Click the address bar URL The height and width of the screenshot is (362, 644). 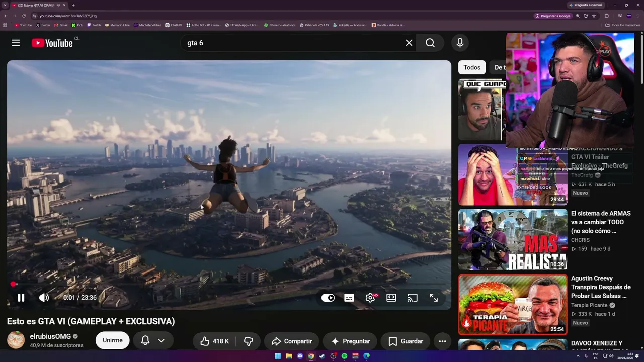point(68,16)
